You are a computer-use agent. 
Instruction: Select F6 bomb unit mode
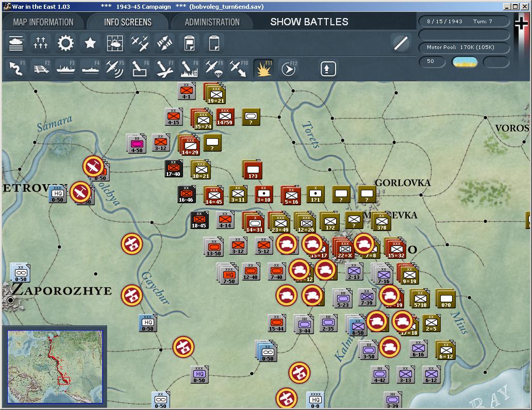(140, 69)
